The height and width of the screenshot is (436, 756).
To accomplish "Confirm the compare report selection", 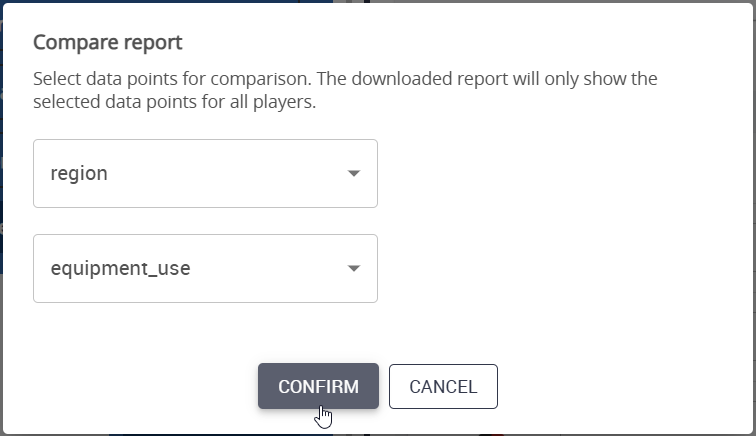I will (x=318, y=386).
